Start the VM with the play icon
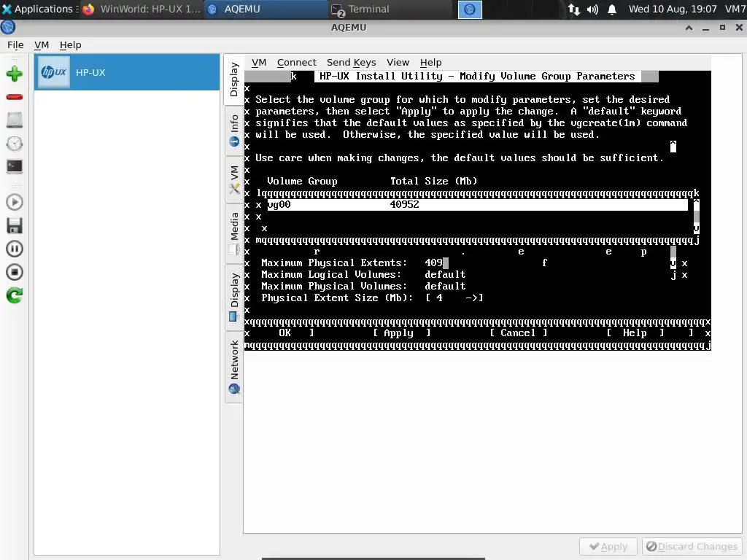 pos(15,203)
